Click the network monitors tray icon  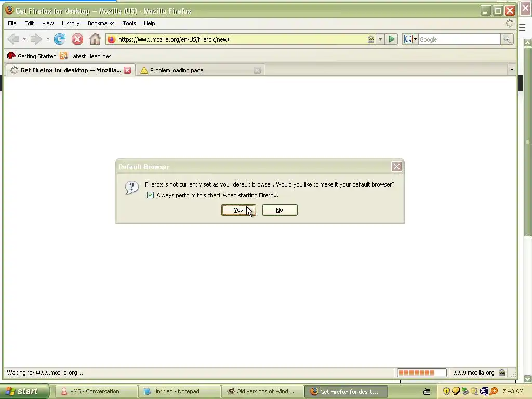484,391
